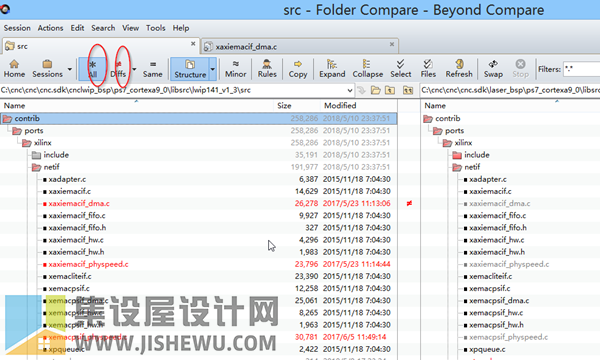Select right xpqueue.c file
Viewport: 600px width, 360px height.
(x=487, y=349)
